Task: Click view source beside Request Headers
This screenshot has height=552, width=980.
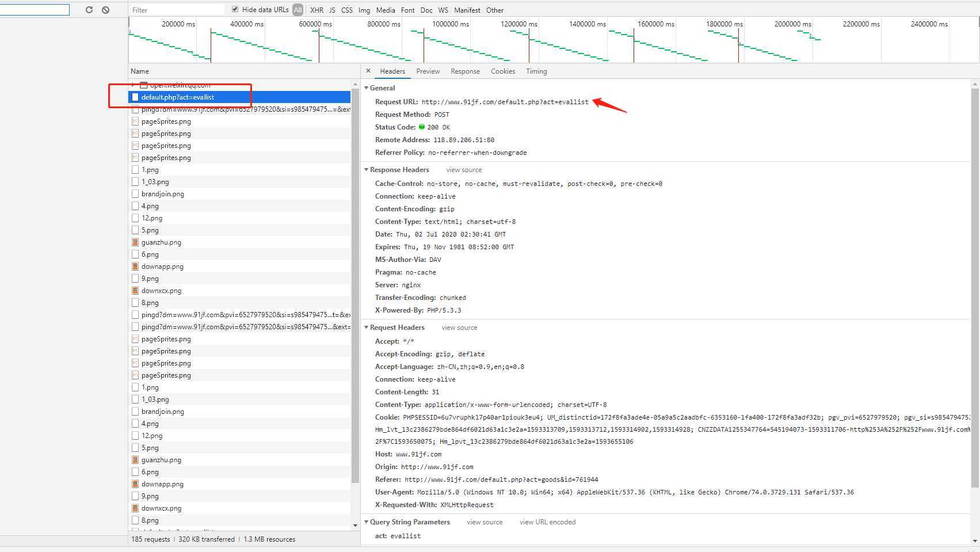Action: (x=459, y=328)
